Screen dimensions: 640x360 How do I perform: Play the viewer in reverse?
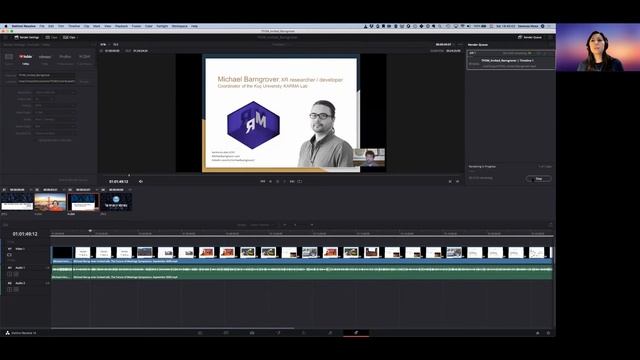[270, 181]
